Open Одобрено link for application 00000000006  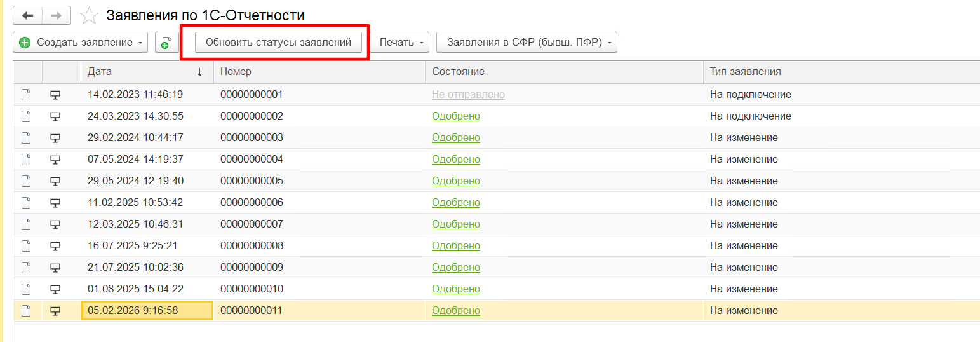(x=456, y=203)
